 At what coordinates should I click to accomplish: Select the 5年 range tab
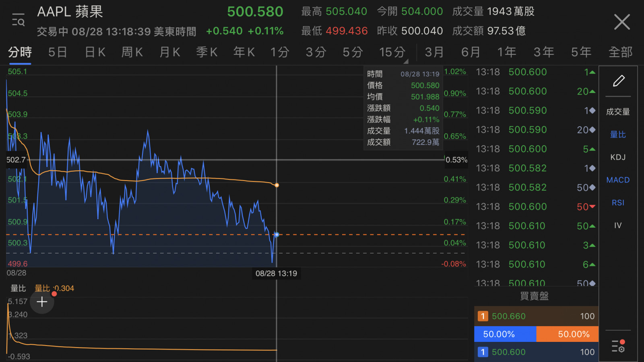coord(582,52)
